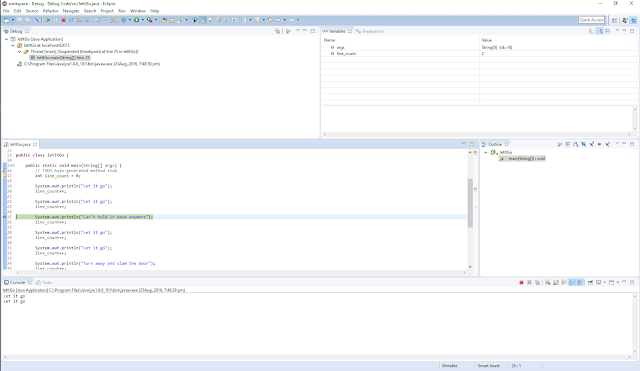Collapse the letItGo class in Outline
This screenshot has height=371, width=640.
(486, 152)
